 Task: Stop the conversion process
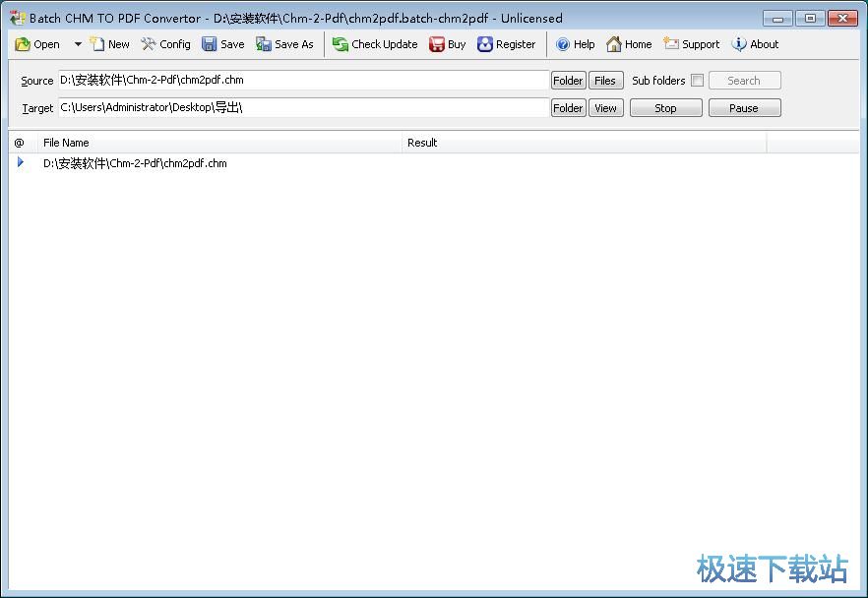coord(665,108)
